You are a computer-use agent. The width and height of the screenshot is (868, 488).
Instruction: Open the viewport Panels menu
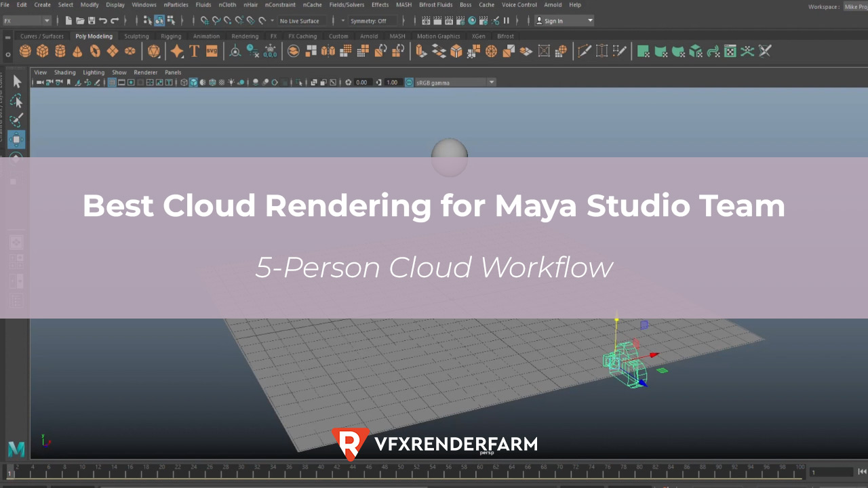point(173,73)
